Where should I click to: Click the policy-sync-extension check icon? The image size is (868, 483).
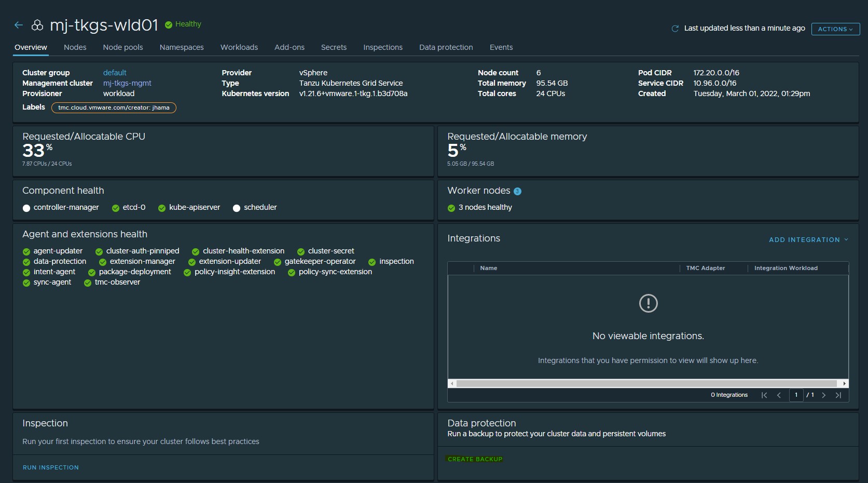click(292, 273)
